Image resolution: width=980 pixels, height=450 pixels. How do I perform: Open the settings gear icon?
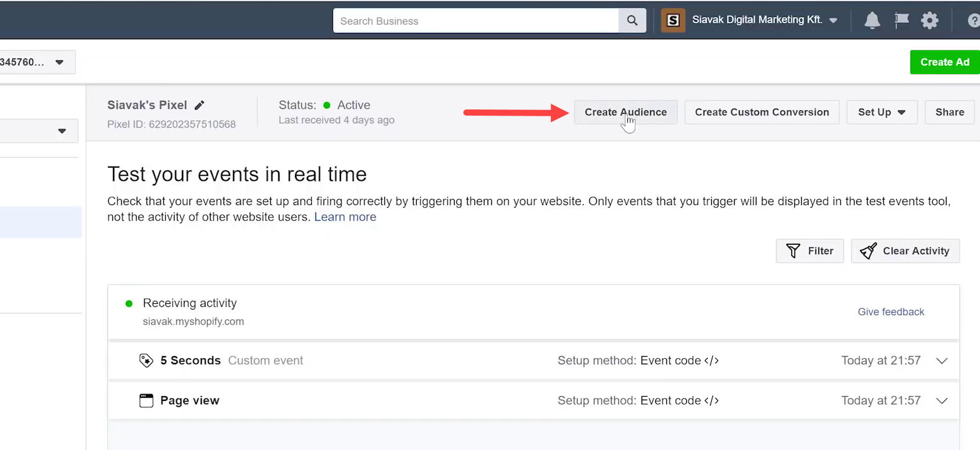coord(930,21)
